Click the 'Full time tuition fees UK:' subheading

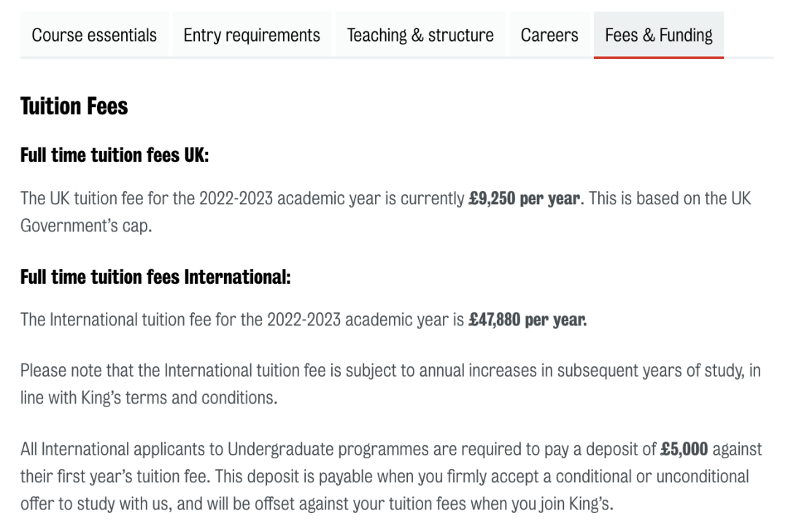(115, 155)
